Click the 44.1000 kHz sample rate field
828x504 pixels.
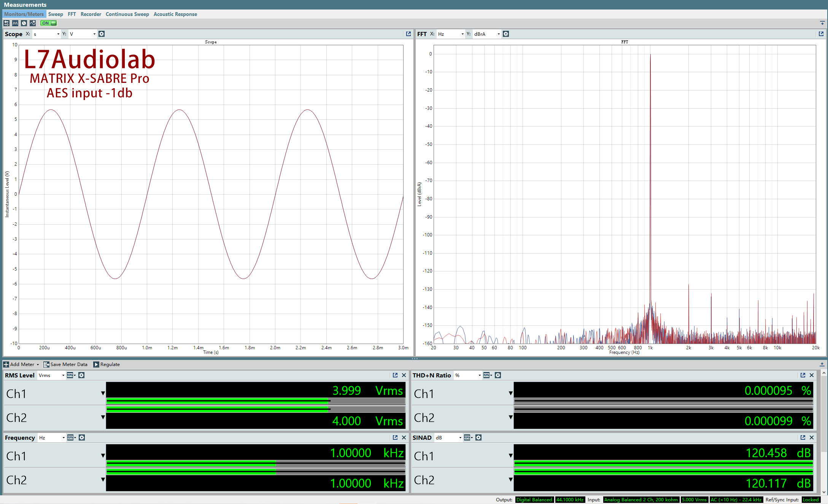[570, 500]
